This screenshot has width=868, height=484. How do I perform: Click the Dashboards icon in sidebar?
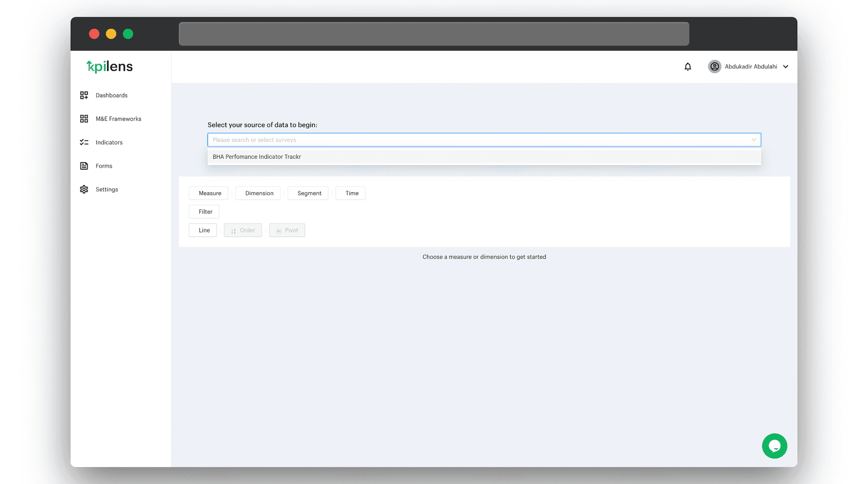click(x=83, y=95)
